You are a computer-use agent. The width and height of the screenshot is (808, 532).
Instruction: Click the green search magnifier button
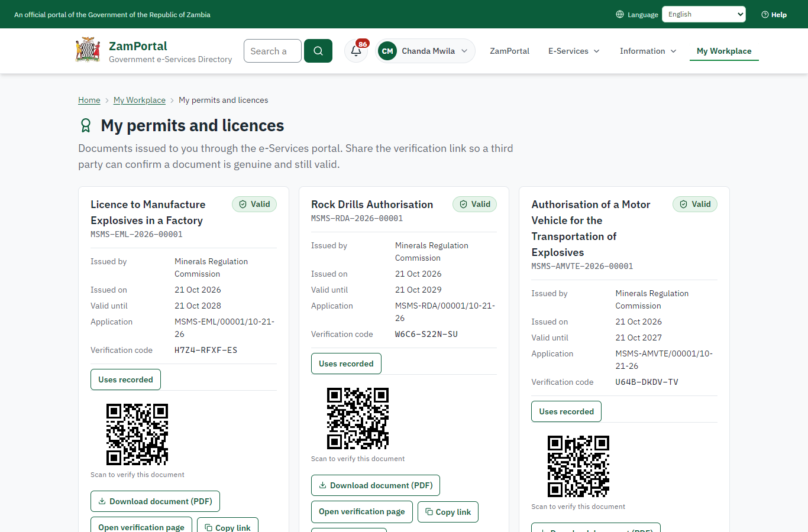coord(318,51)
